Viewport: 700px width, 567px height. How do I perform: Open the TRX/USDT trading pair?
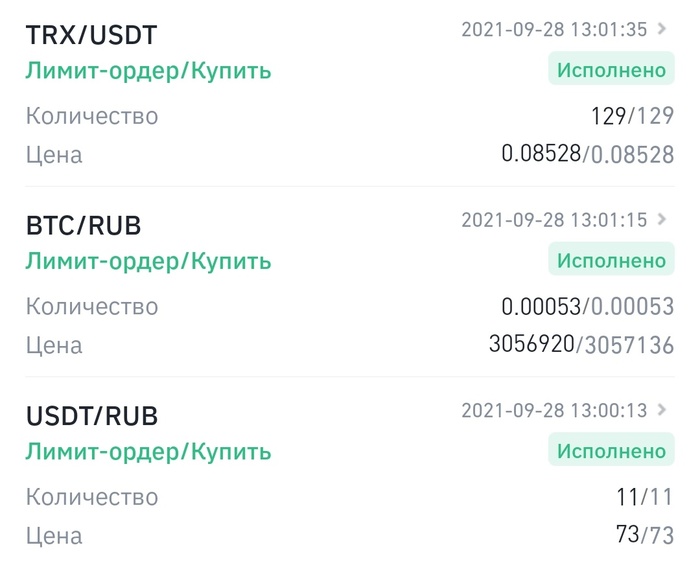[x=91, y=35]
